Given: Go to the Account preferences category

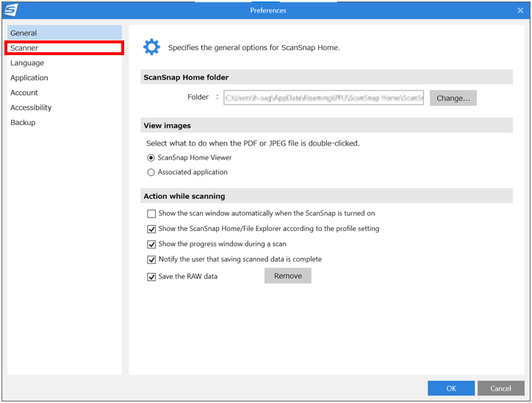Looking at the screenshot, I should [x=65, y=93].
